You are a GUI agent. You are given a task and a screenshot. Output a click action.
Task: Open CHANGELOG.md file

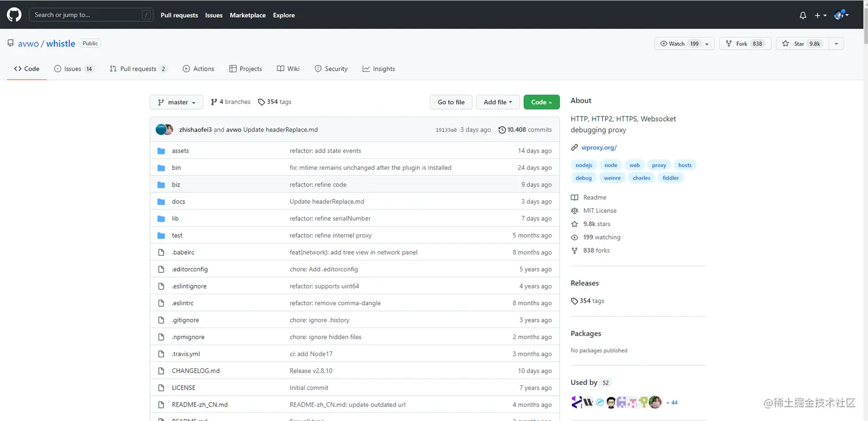(x=196, y=371)
